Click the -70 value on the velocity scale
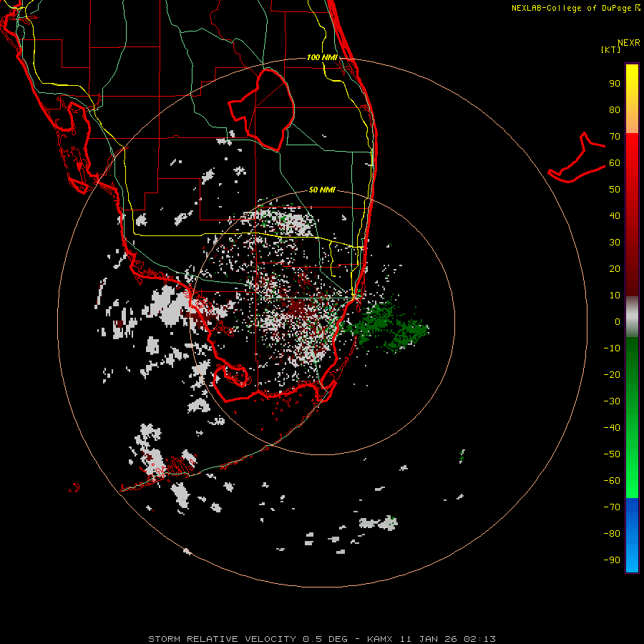The height and width of the screenshot is (644, 644). click(x=612, y=507)
